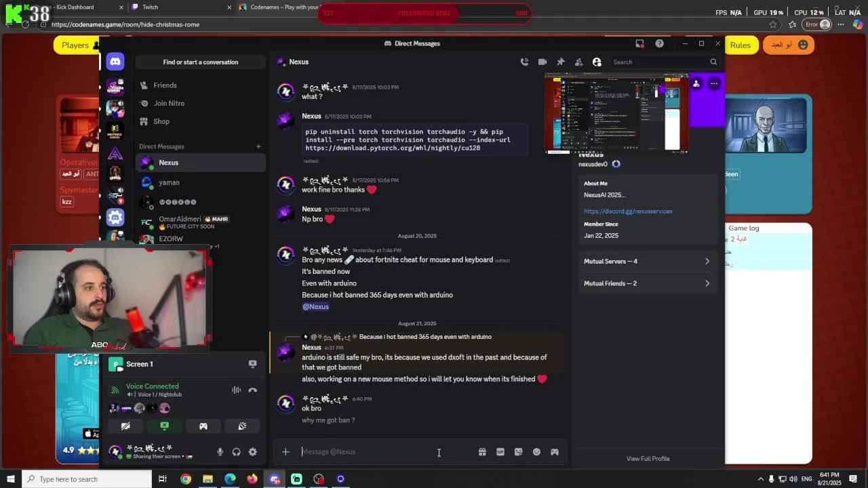Expand Mutual Servers — 4
Viewport: 868px width, 488px height.
(648, 261)
